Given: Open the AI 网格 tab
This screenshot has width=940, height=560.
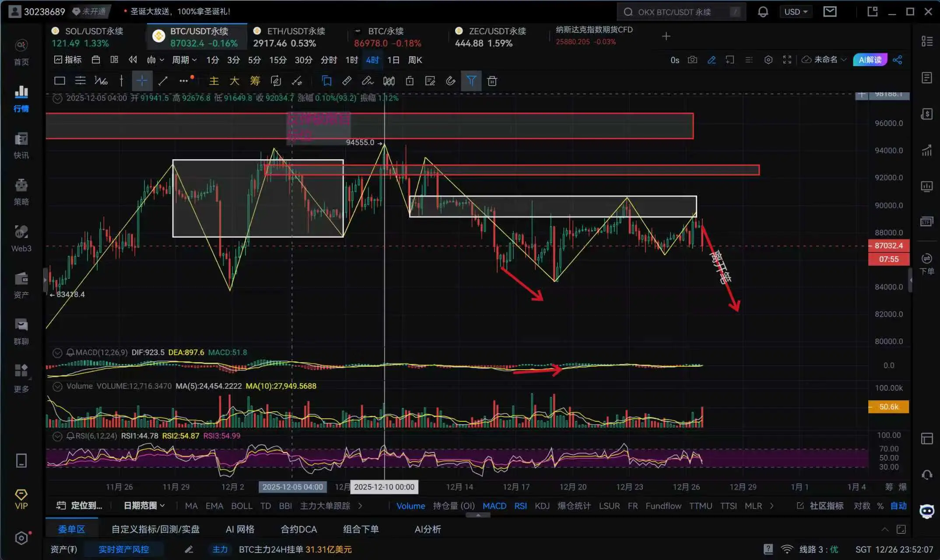Looking at the screenshot, I should point(240,529).
